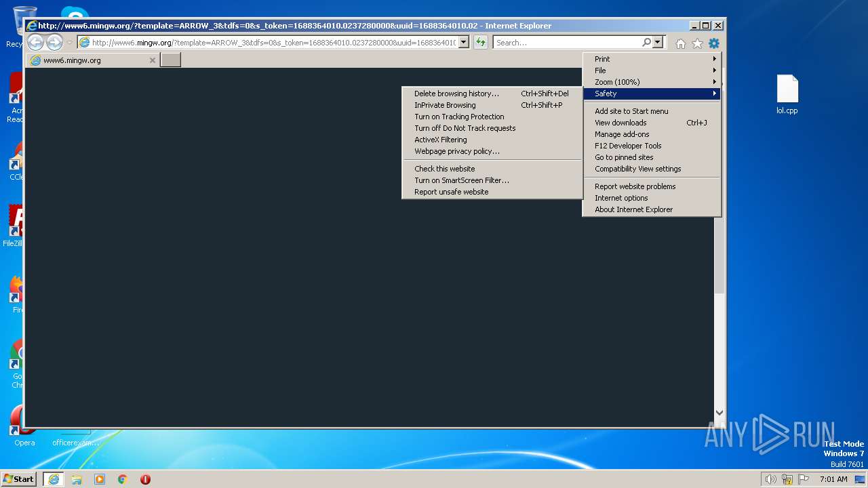
Task: Select Check this website
Action: point(492,169)
